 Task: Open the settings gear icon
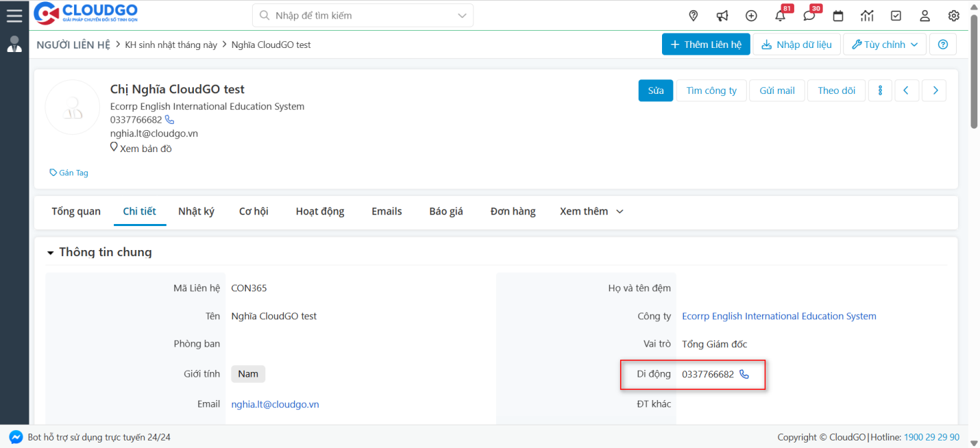point(953,15)
